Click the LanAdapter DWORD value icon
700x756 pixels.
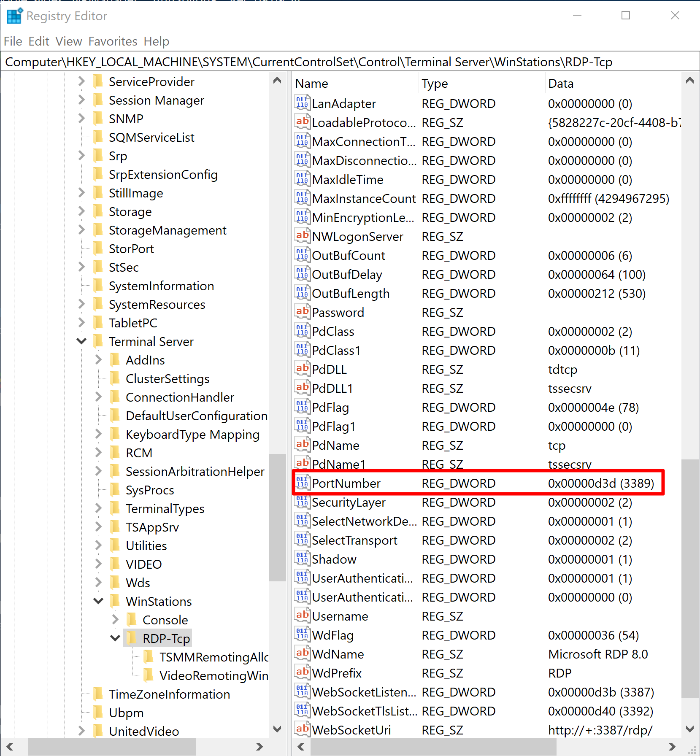coord(302,103)
